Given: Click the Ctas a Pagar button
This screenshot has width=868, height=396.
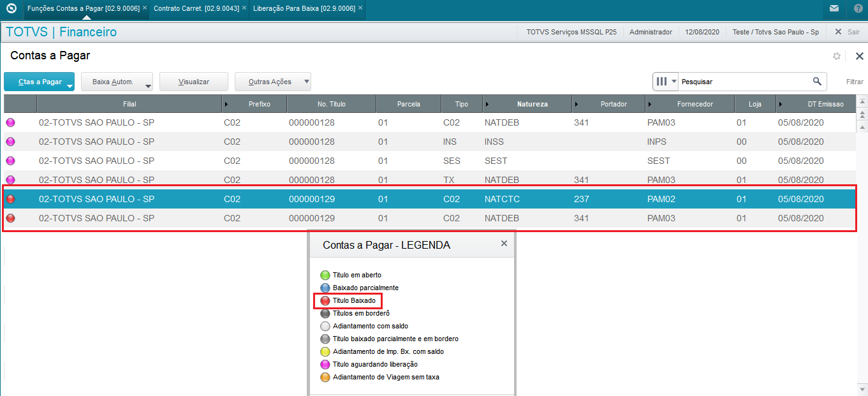Looking at the screenshot, I should coord(40,82).
